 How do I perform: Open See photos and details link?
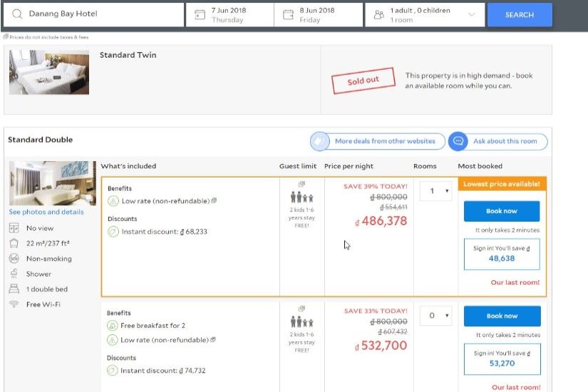coord(46,212)
